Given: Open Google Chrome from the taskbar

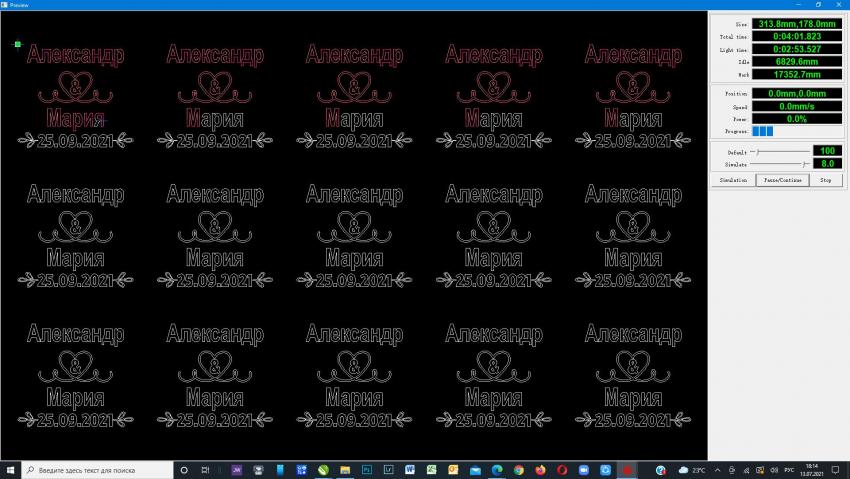Looking at the screenshot, I should [x=519, y=469].
